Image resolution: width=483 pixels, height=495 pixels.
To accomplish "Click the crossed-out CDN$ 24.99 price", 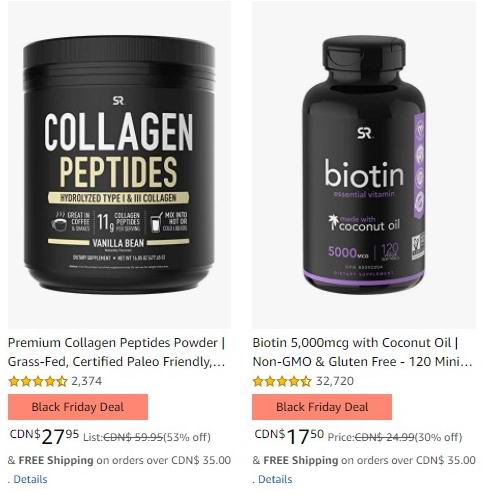I will [384, 437].
